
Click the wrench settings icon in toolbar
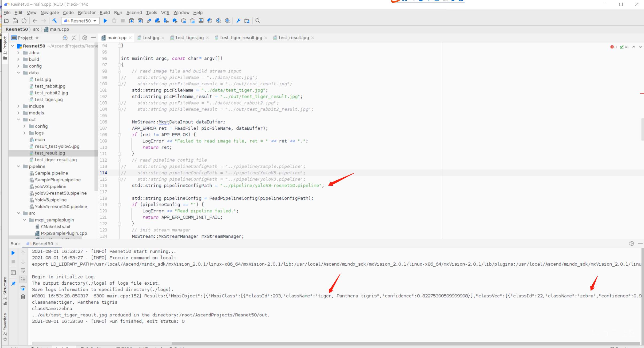tap(238, 21)
